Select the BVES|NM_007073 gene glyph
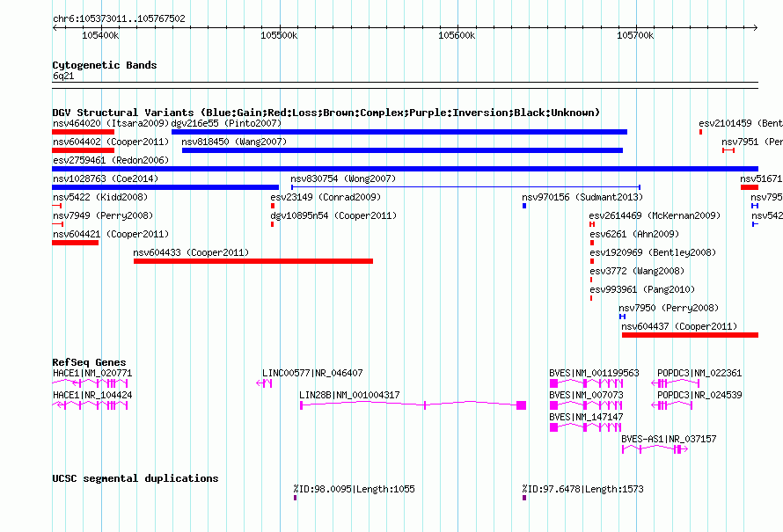 point(586,405)
